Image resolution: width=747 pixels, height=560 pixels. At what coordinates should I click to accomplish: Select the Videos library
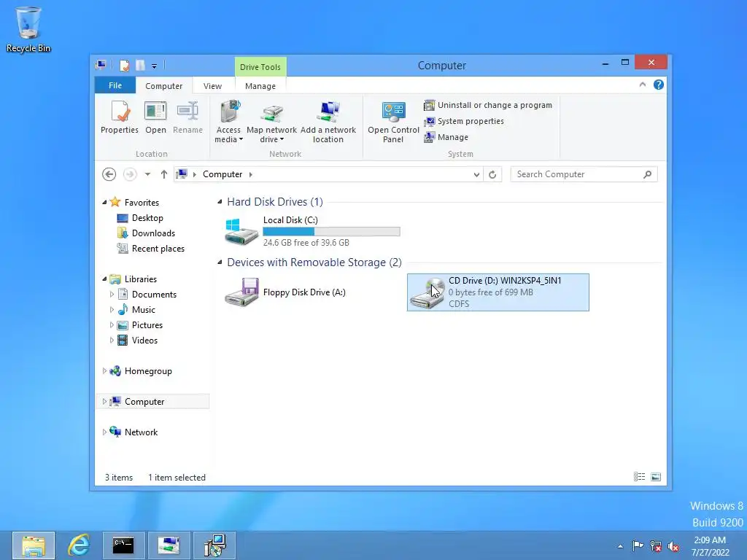pos(144,341)
